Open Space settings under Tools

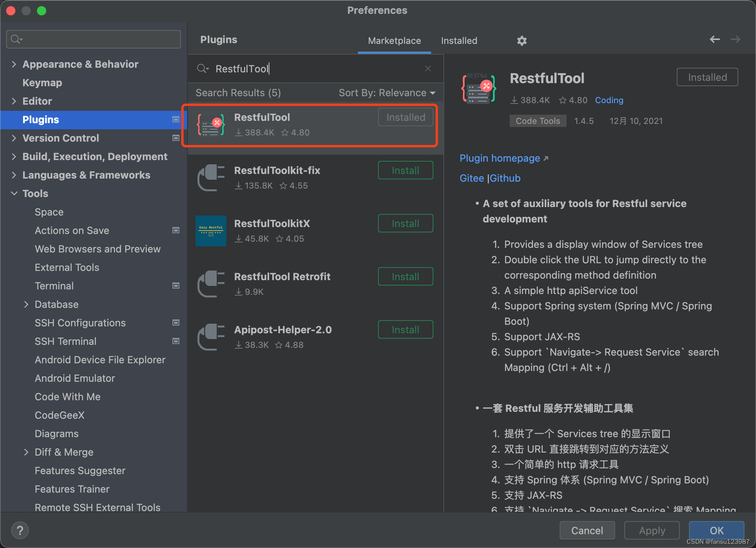point(49,212)
